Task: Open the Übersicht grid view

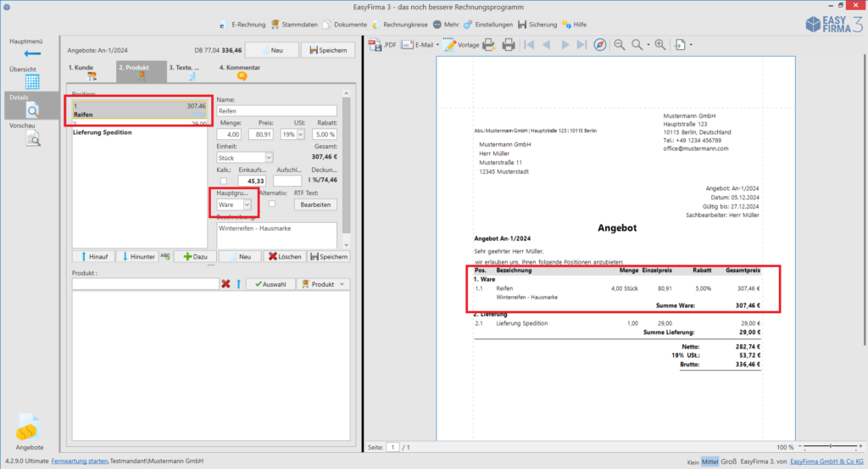Action: pyautogui.click(x=32, y=81)
